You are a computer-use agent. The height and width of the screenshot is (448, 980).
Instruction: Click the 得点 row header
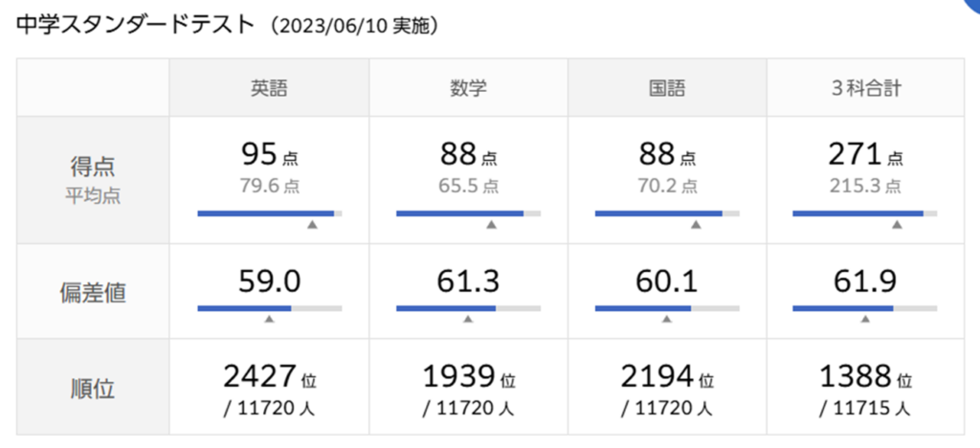pyautogui.click(x=93, y=167)
